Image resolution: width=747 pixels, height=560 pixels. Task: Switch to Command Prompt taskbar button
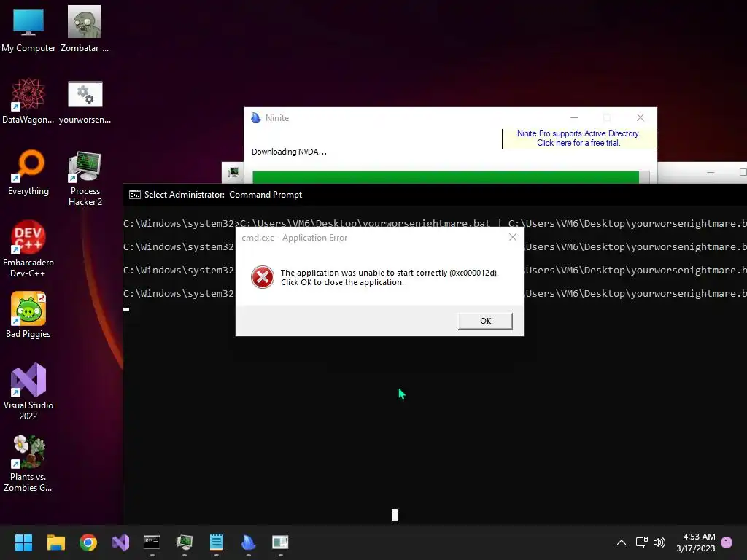click(152, 542)
